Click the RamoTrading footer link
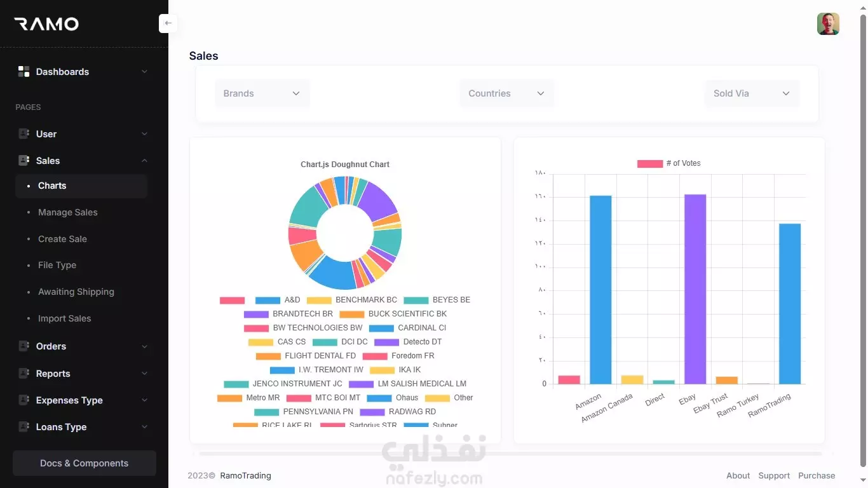Viewport: 868px width, 488px height. pyautogui.click(x=245, y=475)
